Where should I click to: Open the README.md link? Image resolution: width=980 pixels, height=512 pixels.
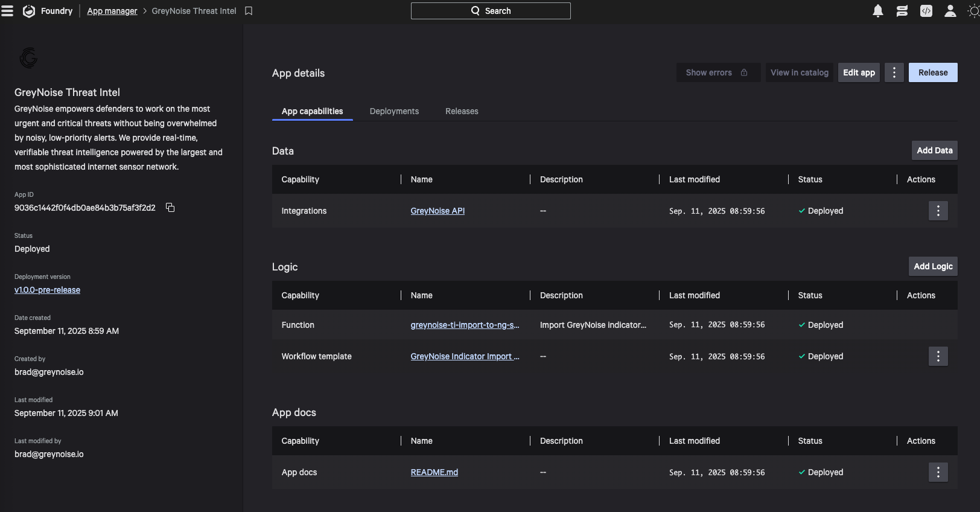(434, 472)
